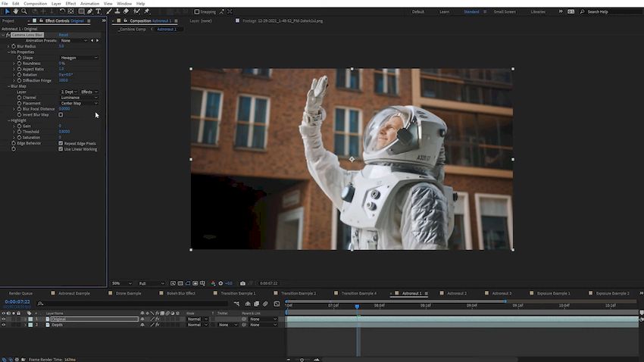This screenshot has width=644, height=362.
Task: Open the Channel Luminance dropdown
Action: point(80,98)
